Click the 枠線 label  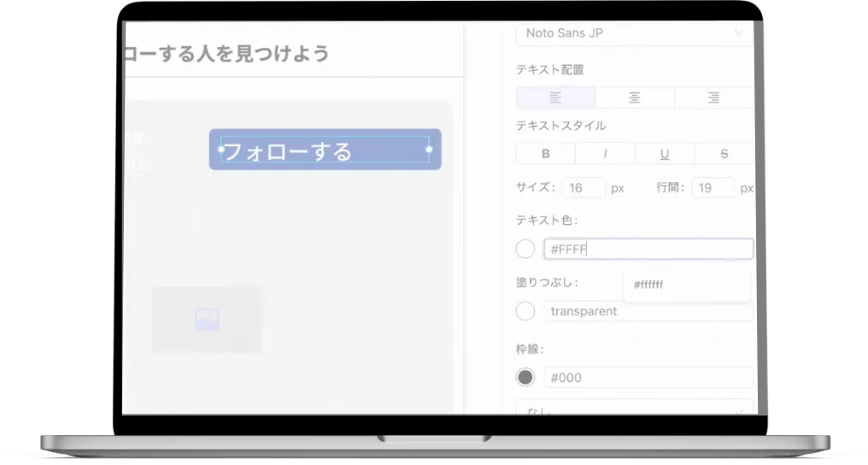click(530, 350)
